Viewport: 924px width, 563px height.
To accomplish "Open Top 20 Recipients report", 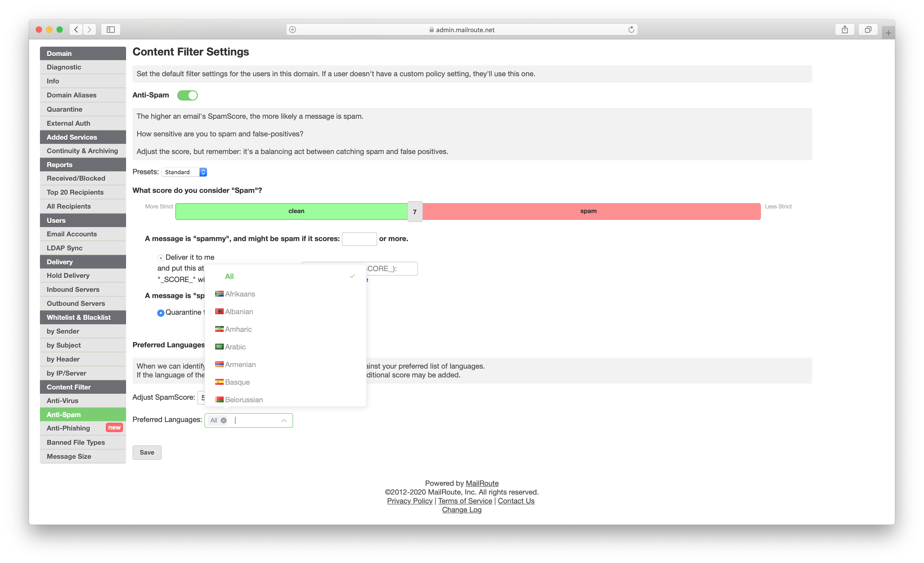I will click(x=83, y=192).
